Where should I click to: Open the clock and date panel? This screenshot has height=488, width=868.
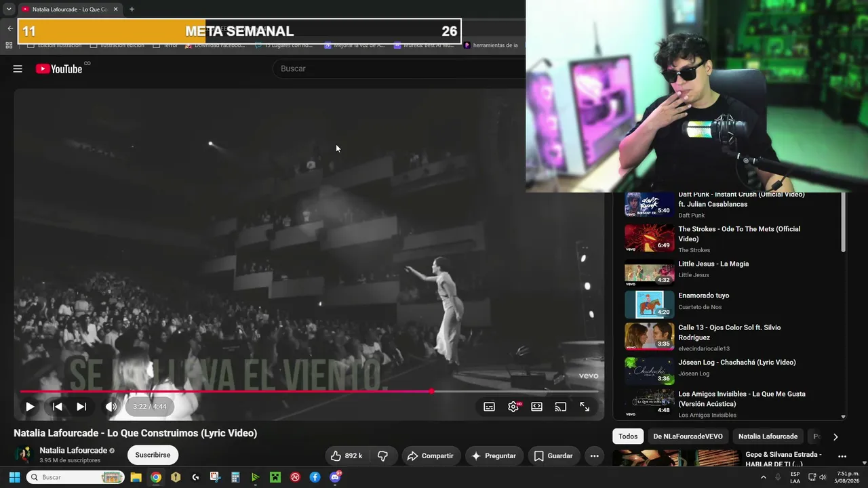pyautogui.click(x=847, y=477)
